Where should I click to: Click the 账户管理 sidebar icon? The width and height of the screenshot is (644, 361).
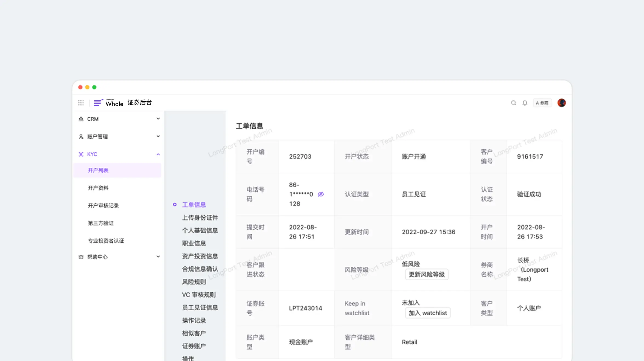[x=81, y=136]
